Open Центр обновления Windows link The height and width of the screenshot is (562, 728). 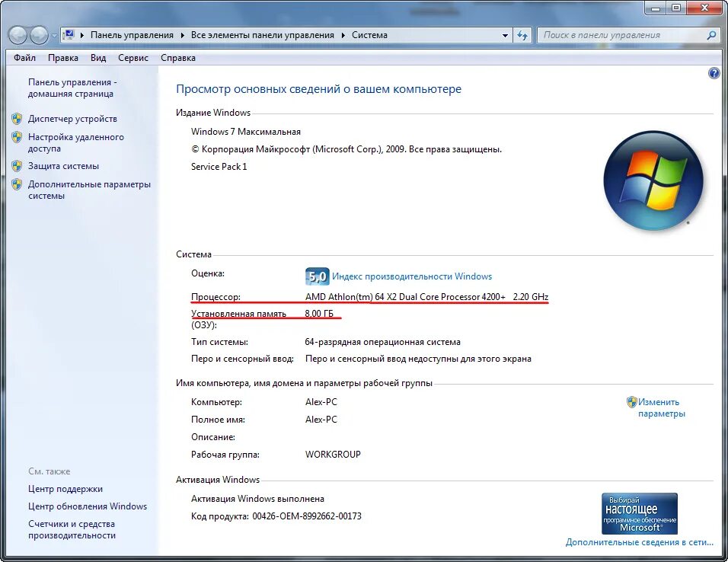[x=88, y=506]
